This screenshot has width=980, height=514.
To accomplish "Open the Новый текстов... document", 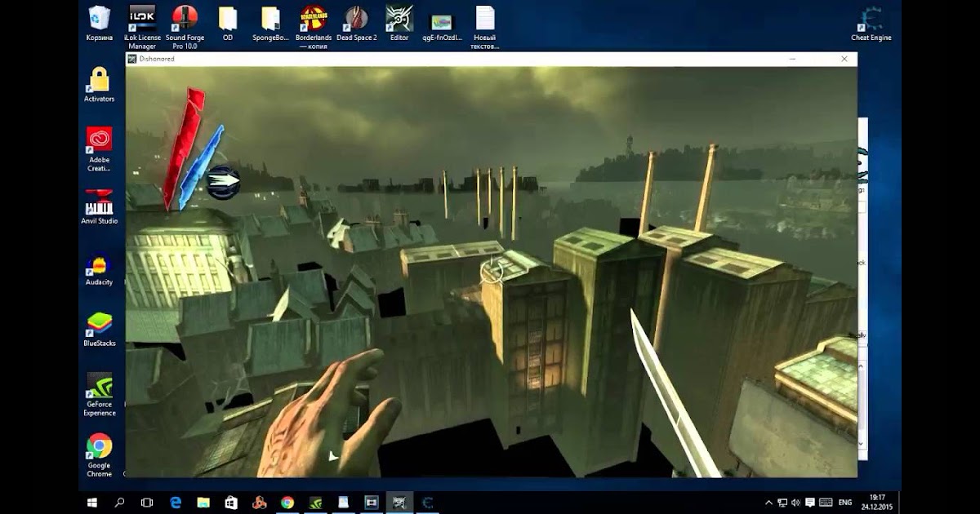I will (485, 27).
